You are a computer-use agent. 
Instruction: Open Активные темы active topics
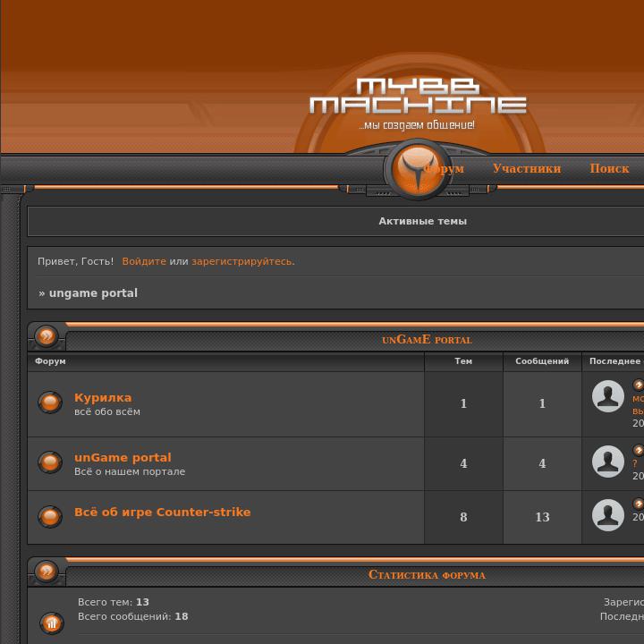coord(422,221)
